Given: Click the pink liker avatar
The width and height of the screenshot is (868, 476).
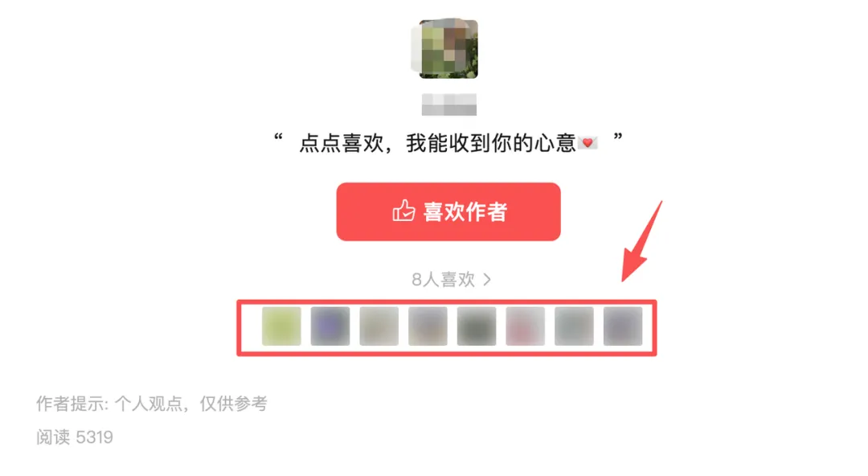Looking at the screenshot, I should 526,326.
